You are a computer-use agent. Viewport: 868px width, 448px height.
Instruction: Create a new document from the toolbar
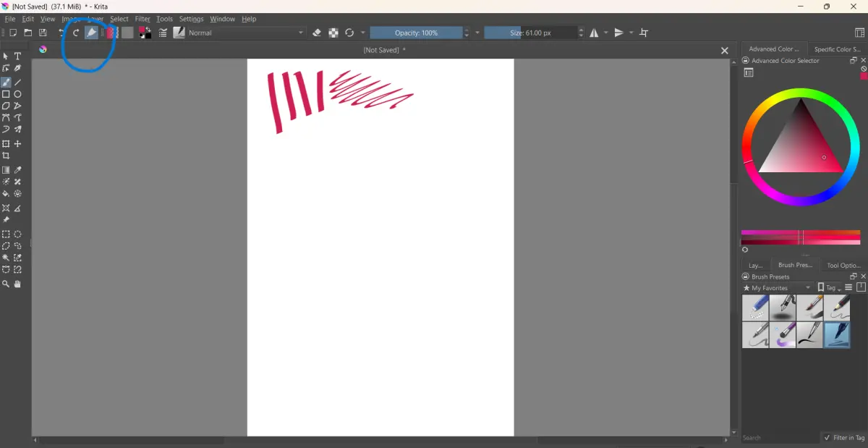tap(13, 33)
